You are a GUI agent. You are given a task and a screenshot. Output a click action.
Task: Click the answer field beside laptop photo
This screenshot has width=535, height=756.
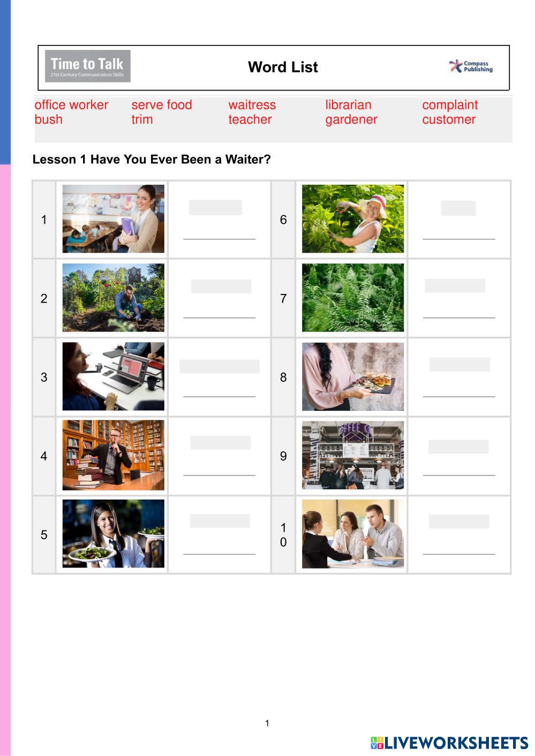click(x=220, y=367)
